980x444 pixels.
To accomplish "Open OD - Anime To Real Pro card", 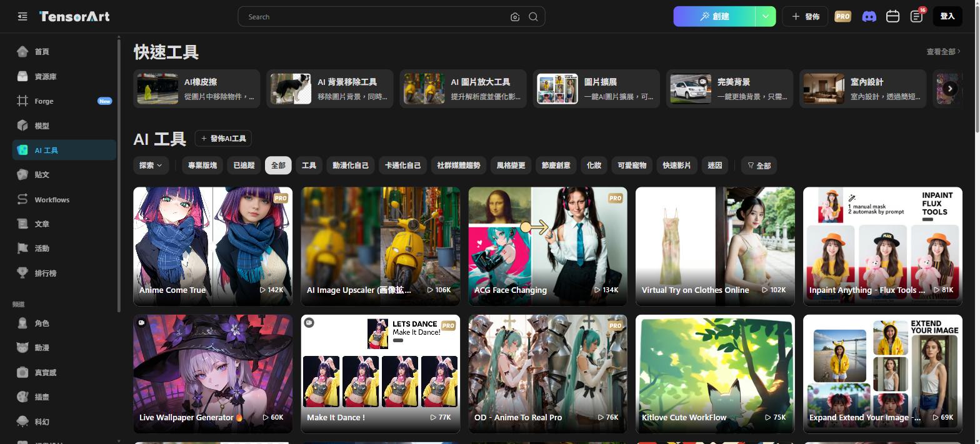I will tap(547, 373).
